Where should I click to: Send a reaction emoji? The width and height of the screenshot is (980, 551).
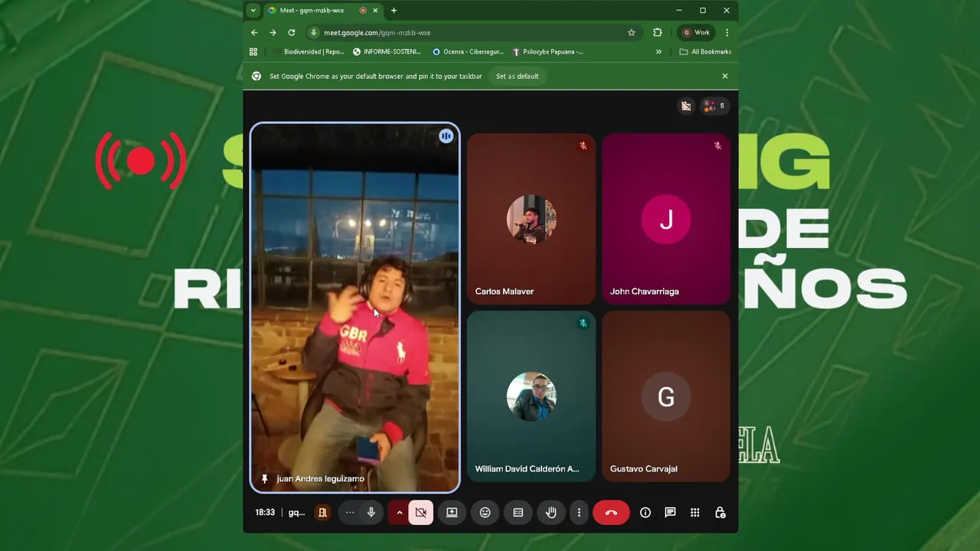pos(485,513)
